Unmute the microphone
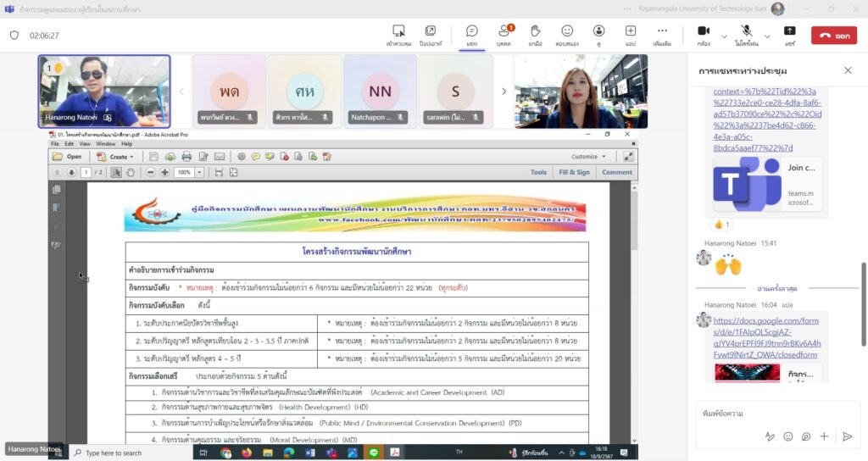This screenshot has width=868, height=461. 746,35
